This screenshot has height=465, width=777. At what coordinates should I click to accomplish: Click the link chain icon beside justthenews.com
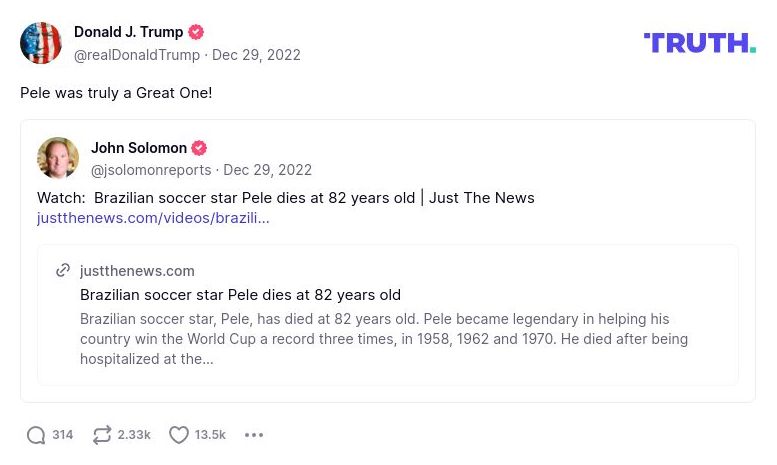(x=63, y=271)
